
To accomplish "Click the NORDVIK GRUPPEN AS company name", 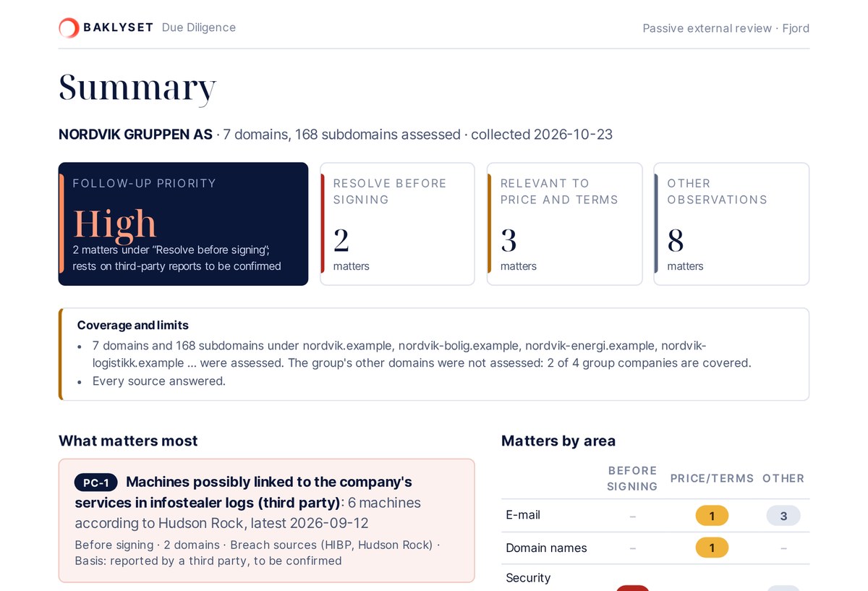I will [135, 135].
